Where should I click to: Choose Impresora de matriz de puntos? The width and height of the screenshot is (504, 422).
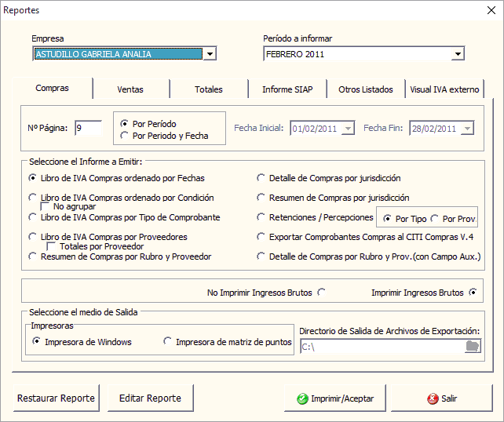[x=167, y=341]
